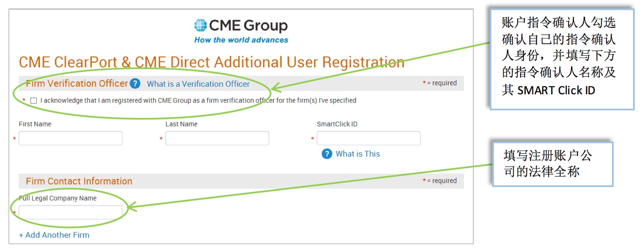The image size is (644, 251).
Task: Click the CME Group wordmark text
Action: point(248,26)
